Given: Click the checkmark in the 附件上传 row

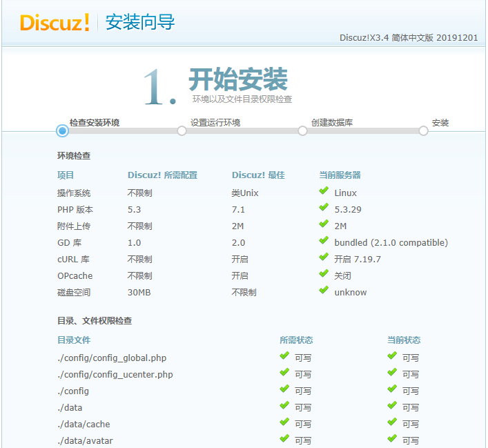Looking at the screenshot, I should [x=324, y=223].
